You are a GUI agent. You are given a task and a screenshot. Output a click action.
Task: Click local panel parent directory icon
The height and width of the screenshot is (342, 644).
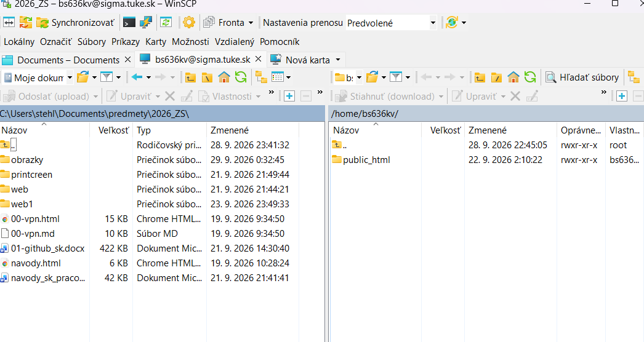click(x=190, y=77)
